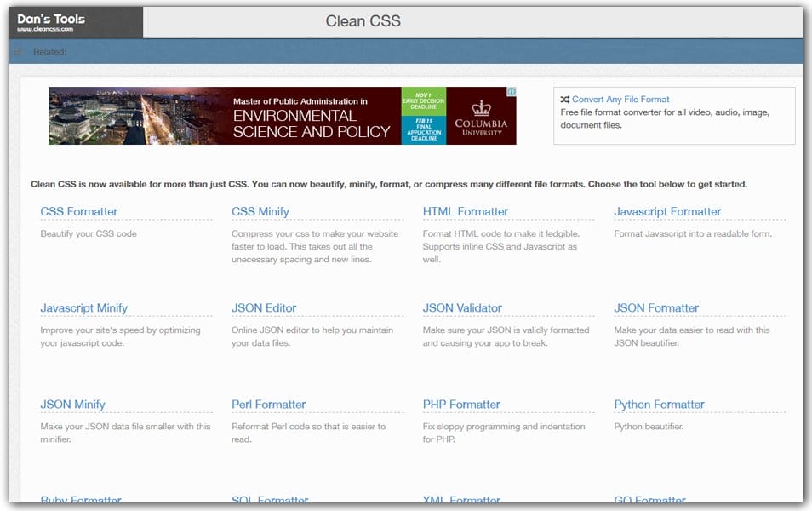Image resolution: width=812 pixels, height=511 pixels.
Task: Click the shuffle icon next to Convert Any File Format
Action: 565,99
